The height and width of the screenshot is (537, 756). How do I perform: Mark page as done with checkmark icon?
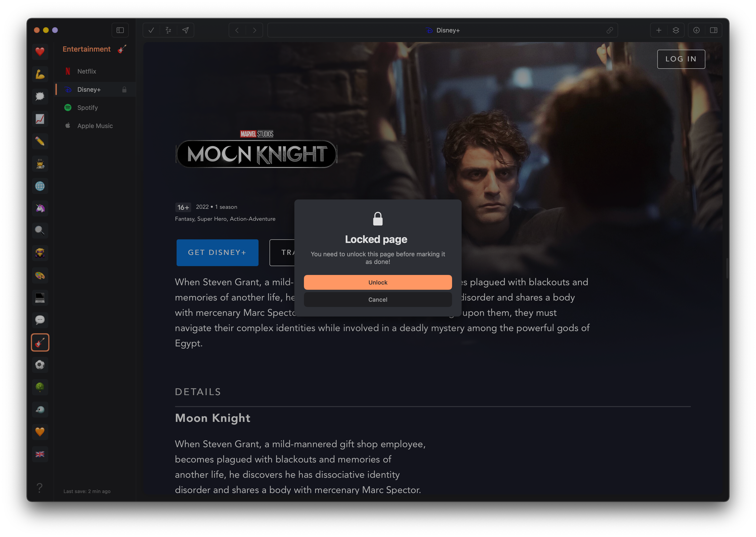[151, 30]
